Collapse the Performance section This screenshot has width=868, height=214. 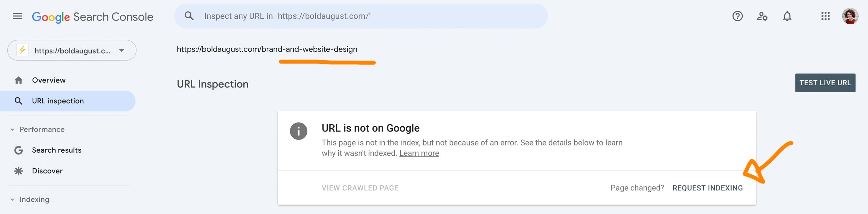(12, 130)
